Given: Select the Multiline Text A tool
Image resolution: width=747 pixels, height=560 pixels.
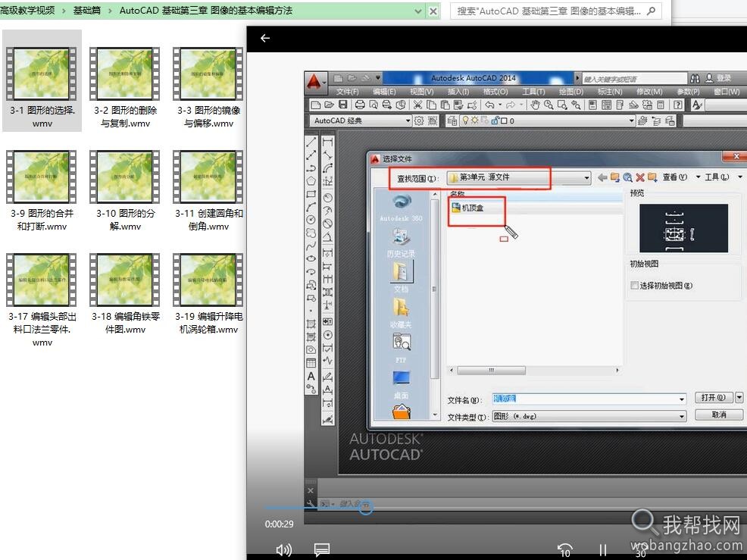Looking at the screenshot, I should [311, 377].
